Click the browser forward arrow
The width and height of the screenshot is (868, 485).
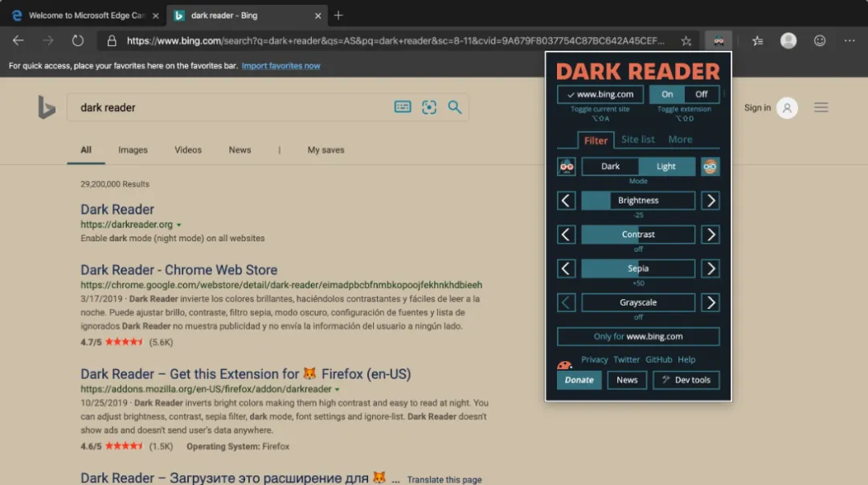[x=48, y=40]
